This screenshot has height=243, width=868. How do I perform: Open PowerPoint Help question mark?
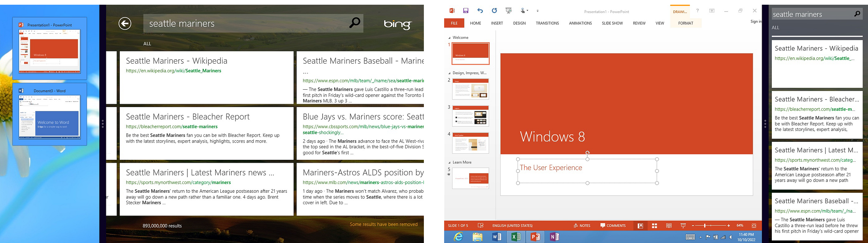coord(697,11)
